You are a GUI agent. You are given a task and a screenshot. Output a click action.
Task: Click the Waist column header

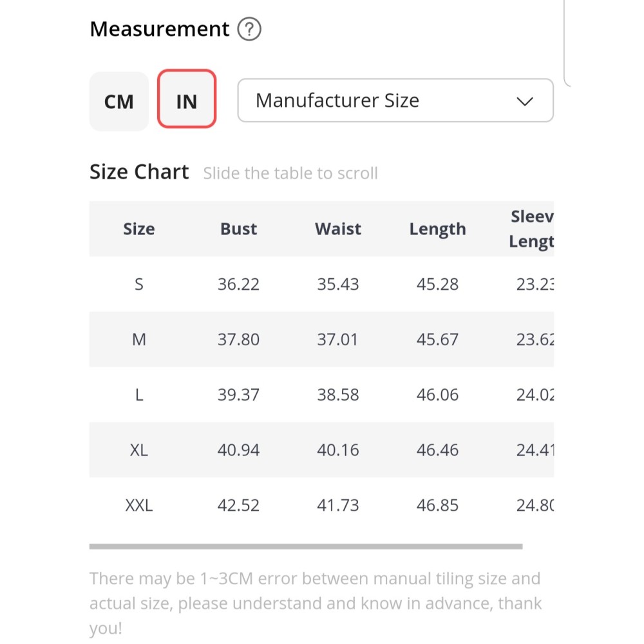(x=338, y=229)
